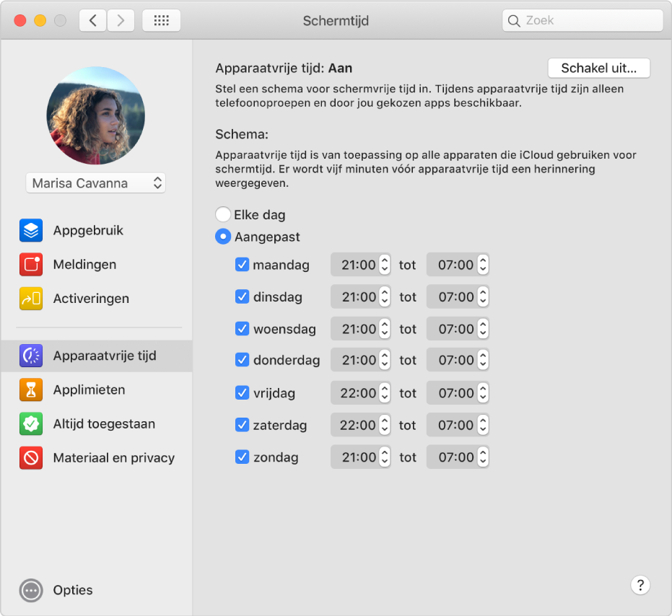Click zaterdag end time stepper arrows
Screen dimensions: 672x616
(x=483, y=425)
